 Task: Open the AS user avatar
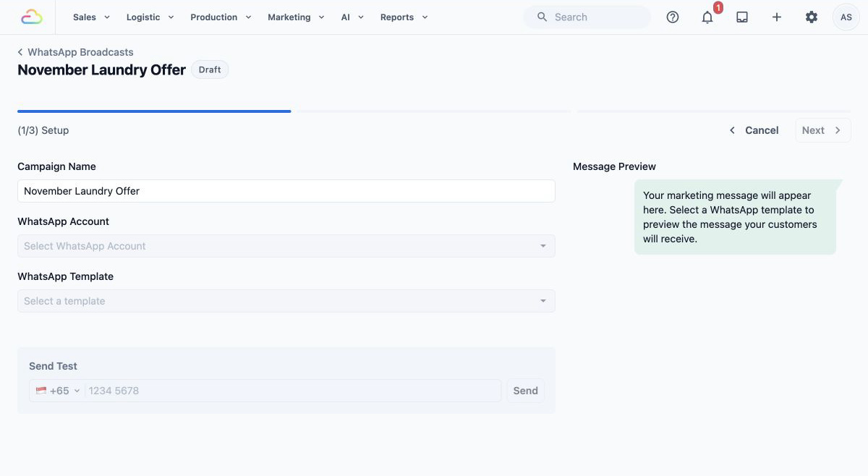[x=846, y=17]
